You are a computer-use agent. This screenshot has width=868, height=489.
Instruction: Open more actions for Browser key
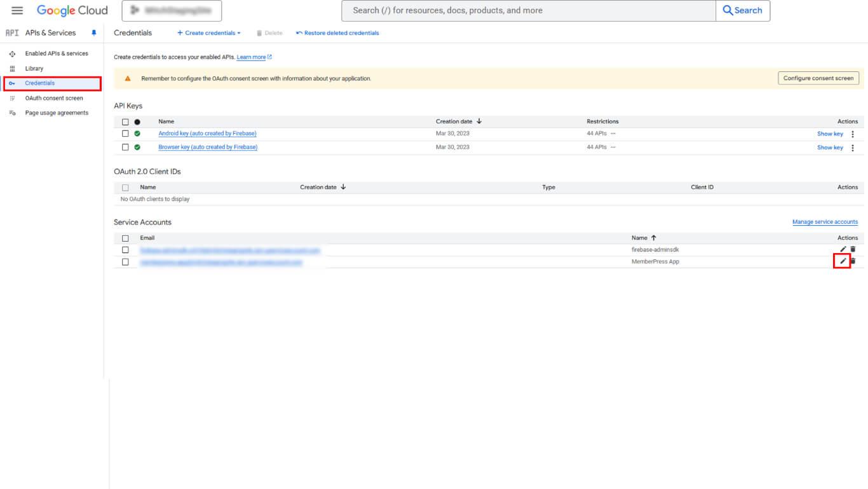pyautogui.click(x=853, y=148)
